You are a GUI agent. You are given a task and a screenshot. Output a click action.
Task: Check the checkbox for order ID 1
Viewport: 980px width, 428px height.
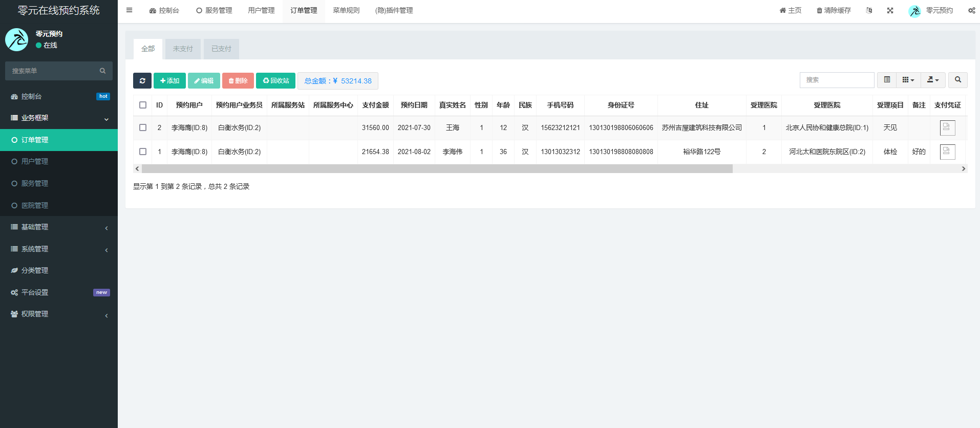(143, 152)
